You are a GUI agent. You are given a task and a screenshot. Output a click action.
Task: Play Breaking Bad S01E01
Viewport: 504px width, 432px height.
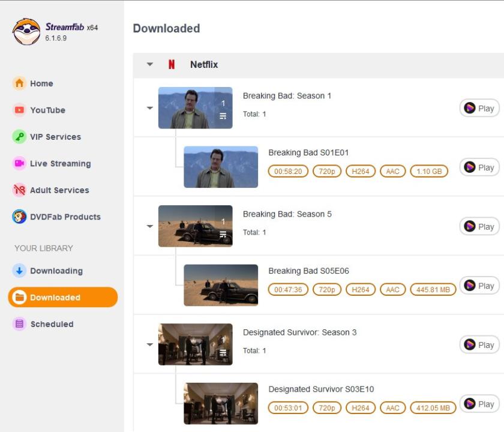pos(479,167)
